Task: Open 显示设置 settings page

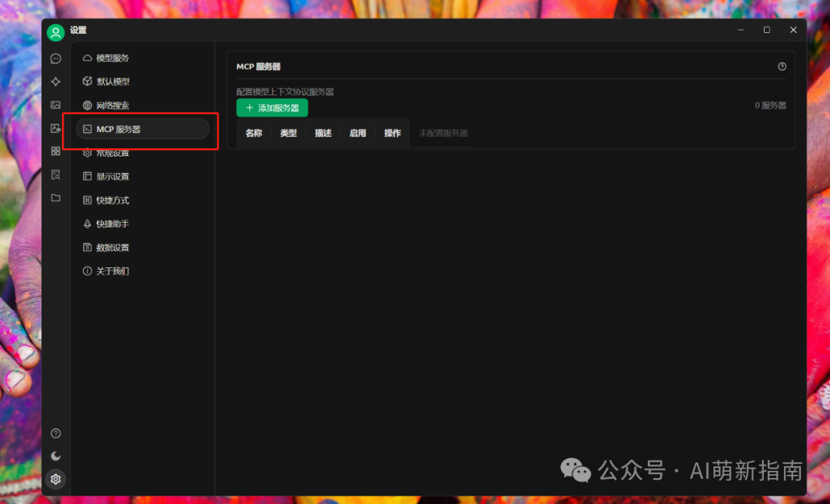Action: pos(110,176)
